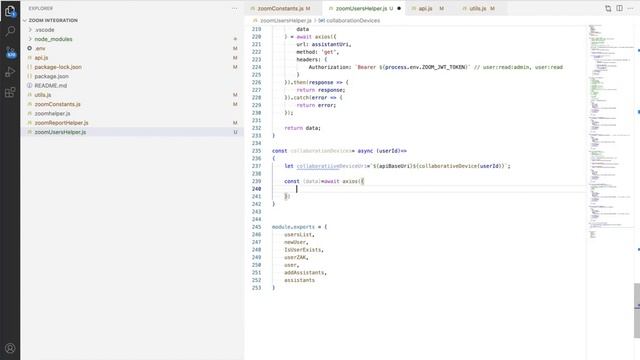The width and height of the screenshot is (640, 360).
Task: Expand the node_modules folder
Action: click(53, 39)
